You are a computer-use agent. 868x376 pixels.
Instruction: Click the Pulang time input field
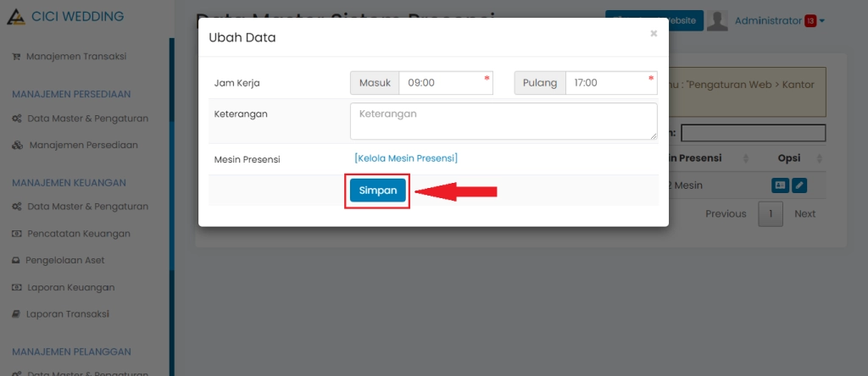click(610, 83)
